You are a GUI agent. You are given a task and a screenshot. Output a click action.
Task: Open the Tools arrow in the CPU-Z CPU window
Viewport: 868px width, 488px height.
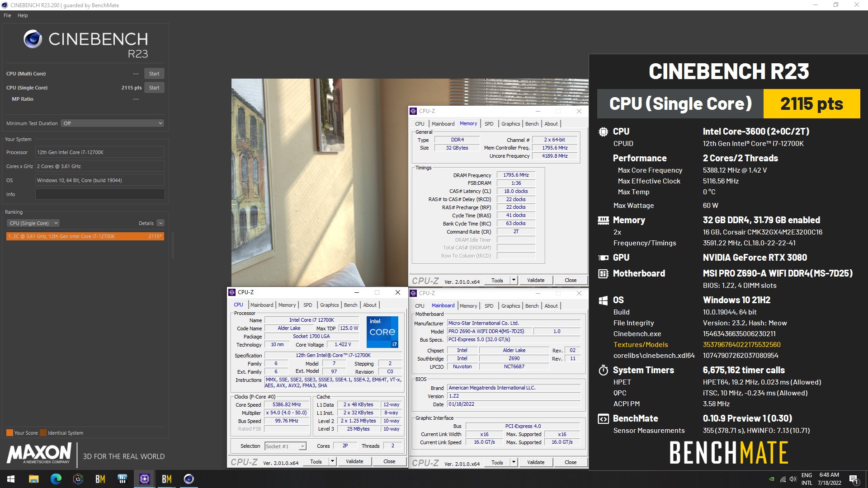tap(332, 461)
